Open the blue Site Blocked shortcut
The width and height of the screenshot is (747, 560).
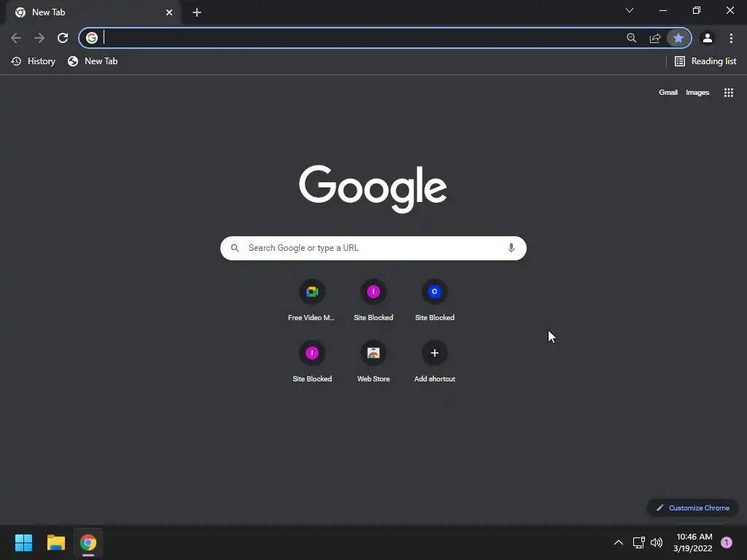[435, 300]
